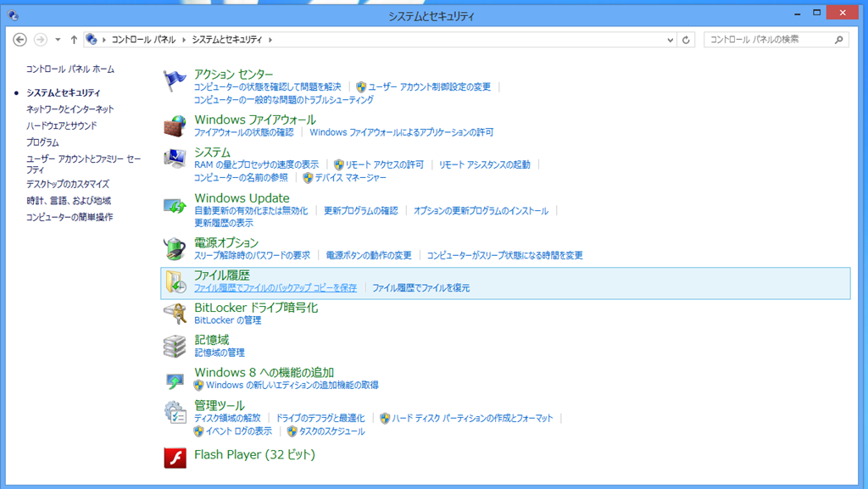Open Flash Player (32 ビット) heading
Viewport: 868px width, 489px height.
point(254,455)
